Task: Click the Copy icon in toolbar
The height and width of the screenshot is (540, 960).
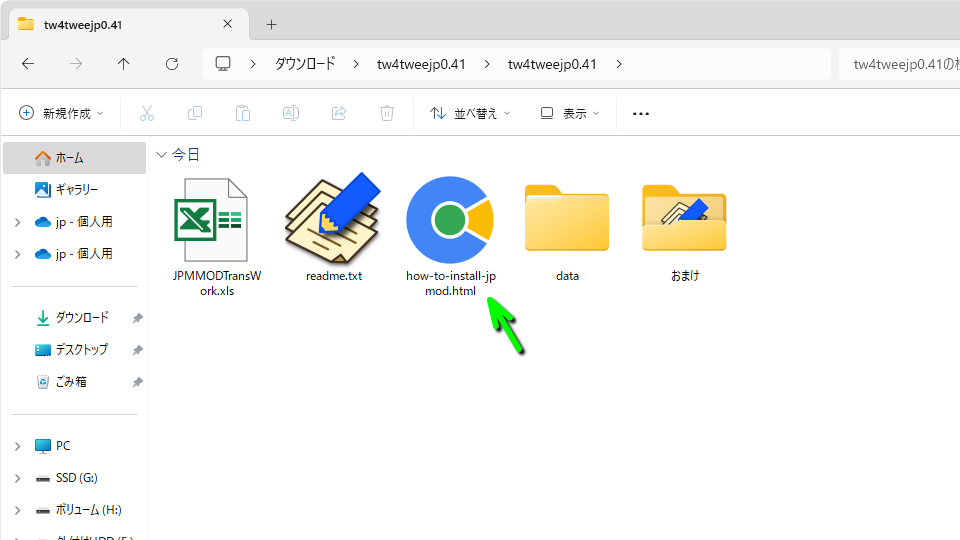Action: click(x=195, y=113)
